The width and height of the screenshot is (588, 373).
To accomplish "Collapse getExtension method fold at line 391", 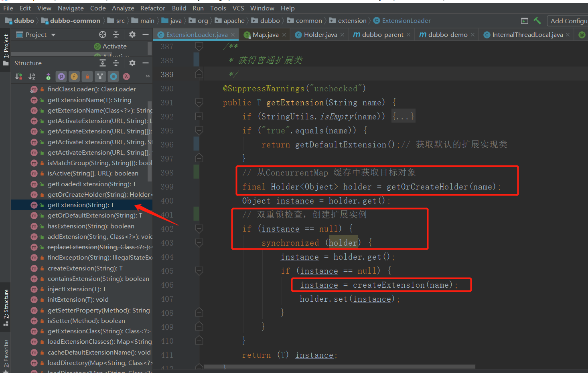I will [x=199, y=103].
